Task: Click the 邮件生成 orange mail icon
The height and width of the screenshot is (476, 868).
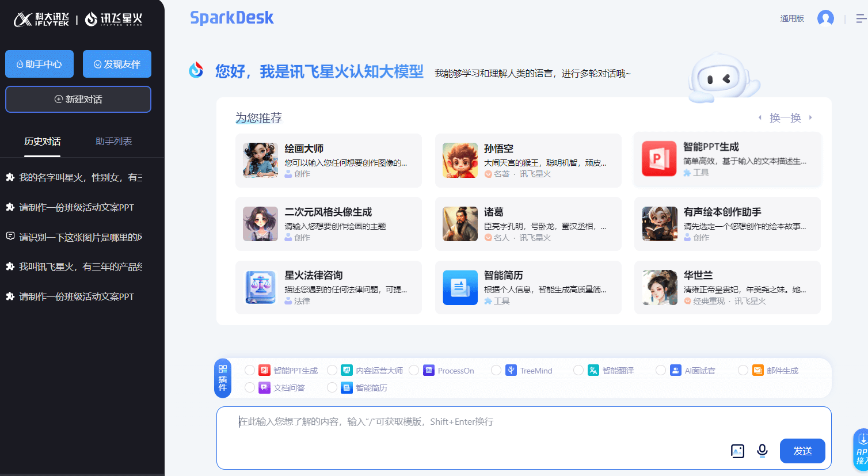Action: pyautogui.click(x=758, y=370)
